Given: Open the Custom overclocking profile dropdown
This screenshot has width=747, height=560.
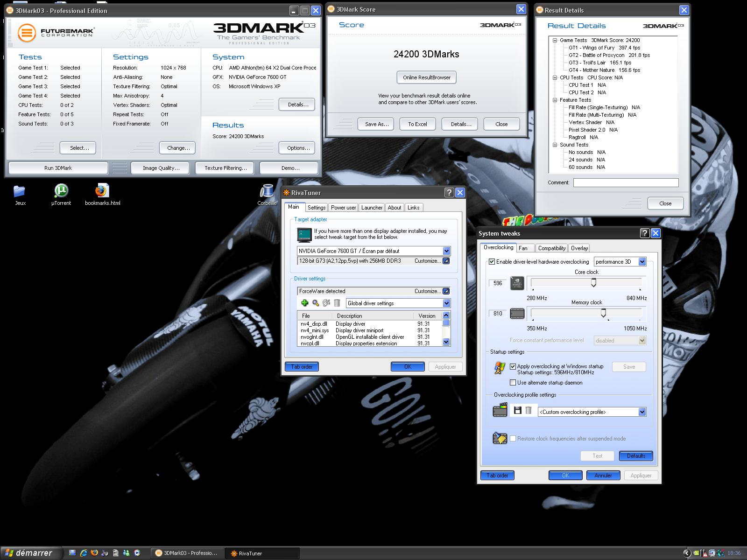Looking at the screenshot, I should pyautogui.click(x=642, y=412).
